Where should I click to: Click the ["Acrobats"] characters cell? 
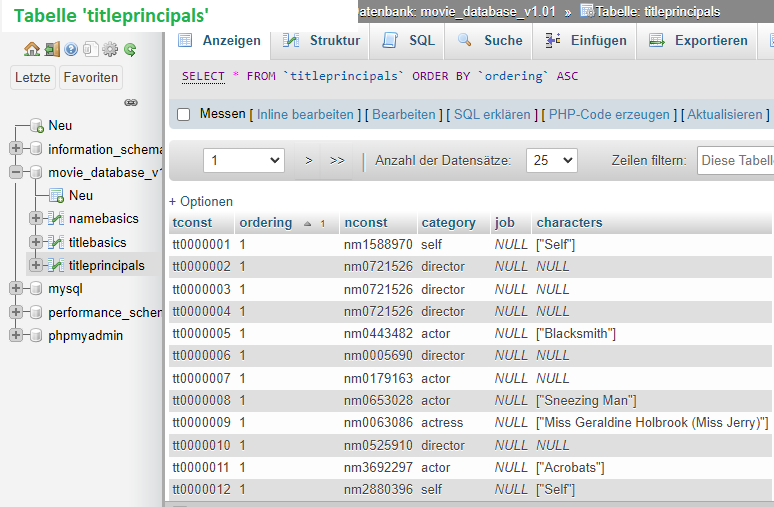point(570,468)
